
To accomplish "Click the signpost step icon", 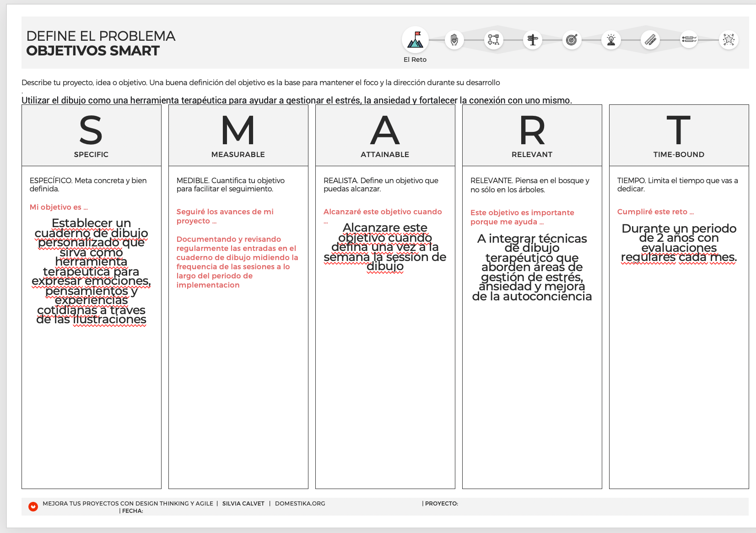I will (533, 40).
